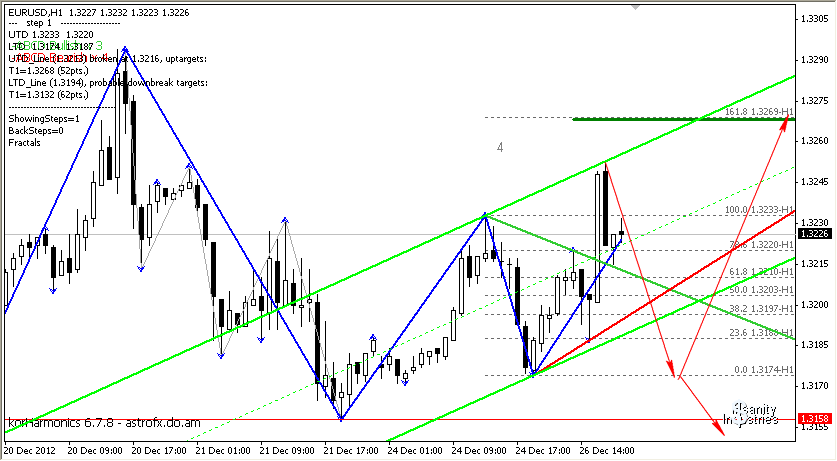837x461 pixels.
Task: Click the 26 Dec 14:00 time axis label
Action: pos(606,451)
